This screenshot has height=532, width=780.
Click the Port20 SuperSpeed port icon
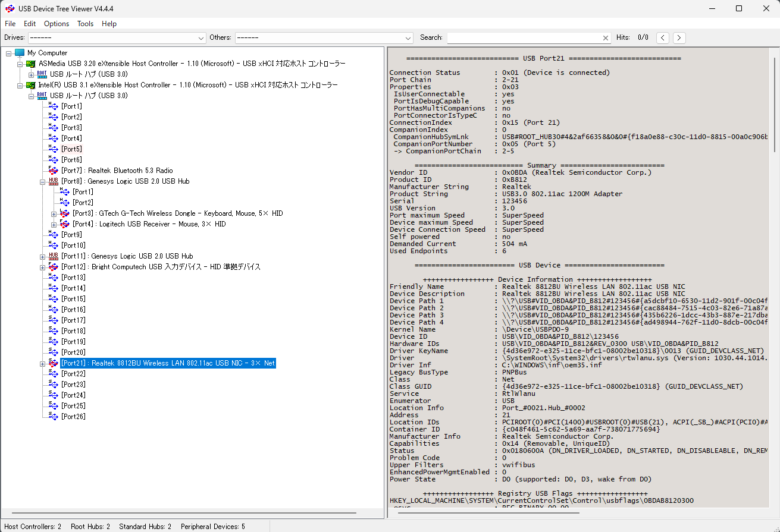pyautogui.click(x=54, y=352)
